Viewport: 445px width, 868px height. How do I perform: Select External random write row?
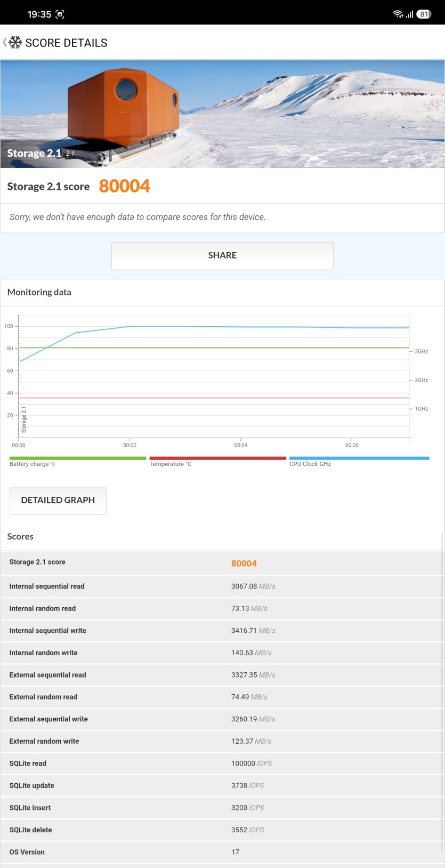(x=222, y=741)
